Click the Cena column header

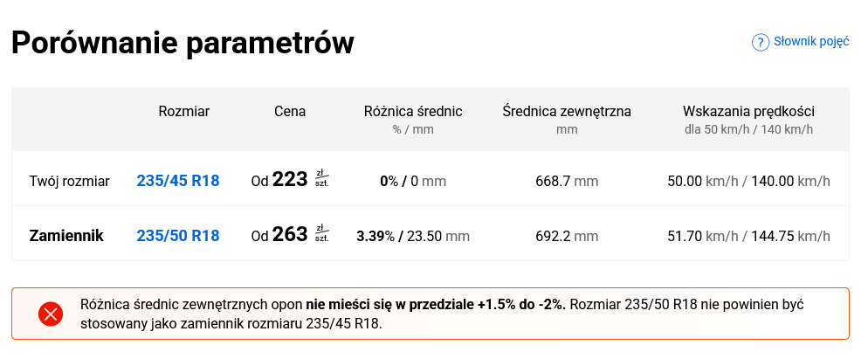[290, 111]
